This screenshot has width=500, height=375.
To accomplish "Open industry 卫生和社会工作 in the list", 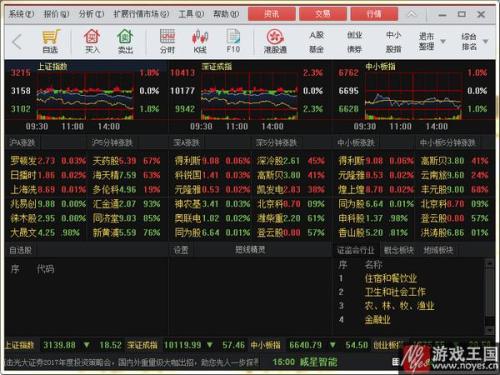I will click(395, 292).
